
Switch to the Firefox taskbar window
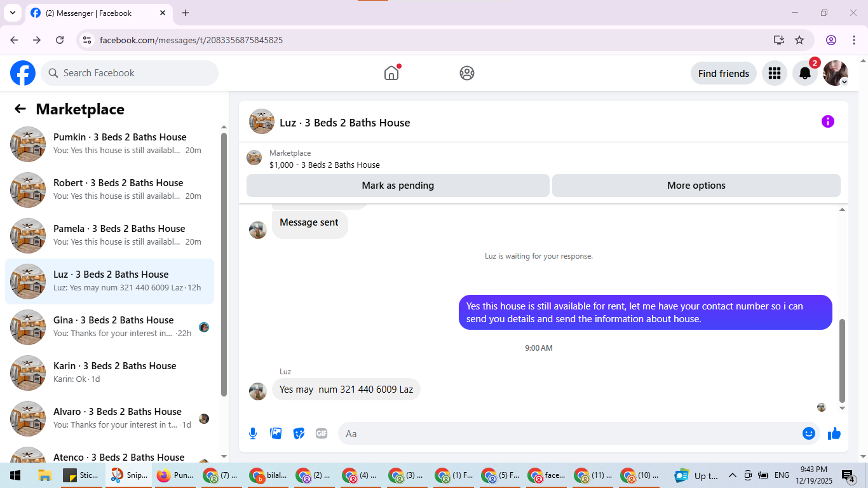175,475
